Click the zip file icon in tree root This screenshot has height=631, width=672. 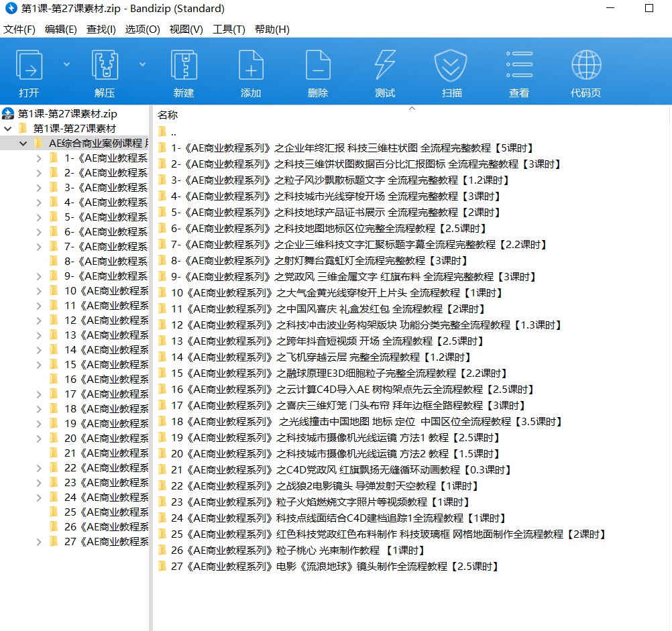8,113
